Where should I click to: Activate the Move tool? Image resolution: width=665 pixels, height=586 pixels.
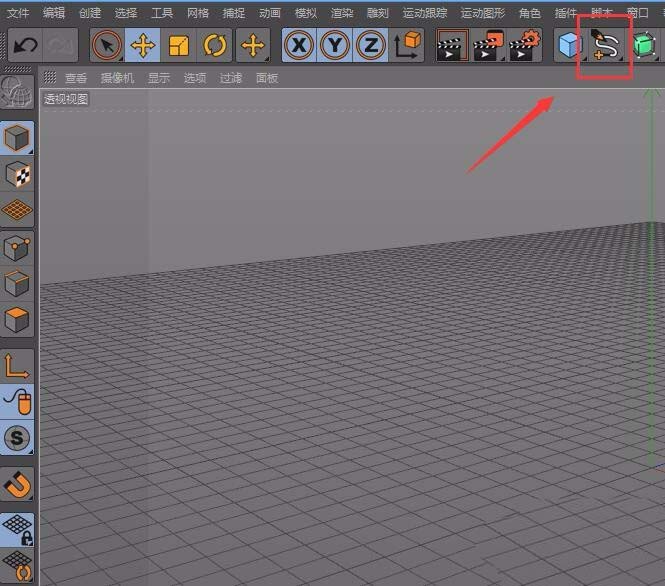click(142, 45)
